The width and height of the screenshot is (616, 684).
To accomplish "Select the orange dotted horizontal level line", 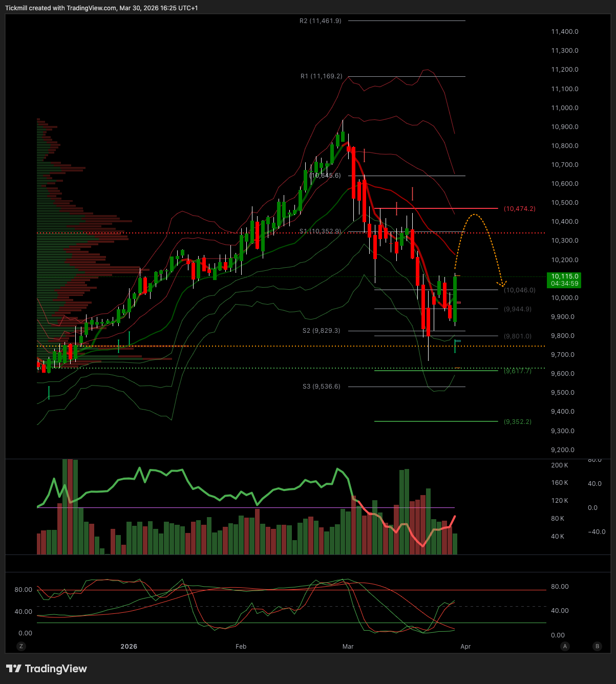I will pyautogui.click(x=256, y=346).
